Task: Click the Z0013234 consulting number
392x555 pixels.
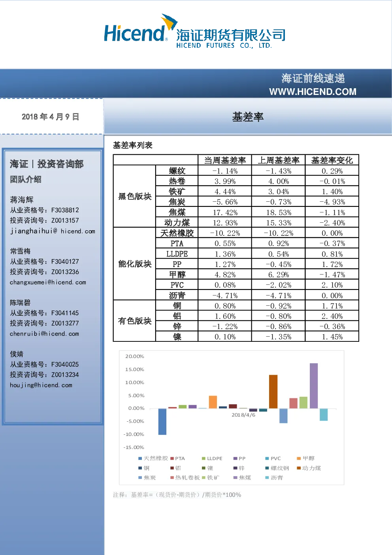Action: (65, 375)
